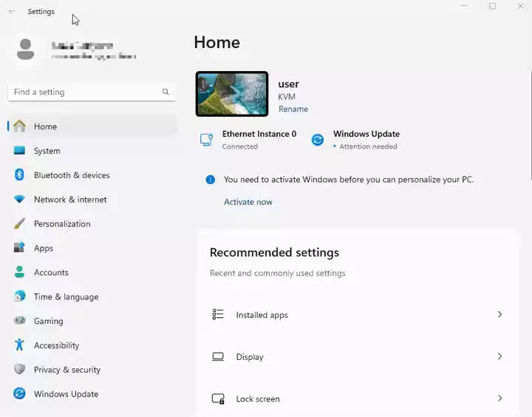Screen dimensions: 532x417
Task: Click the Installed apps list icon
Action: (218, 314)
